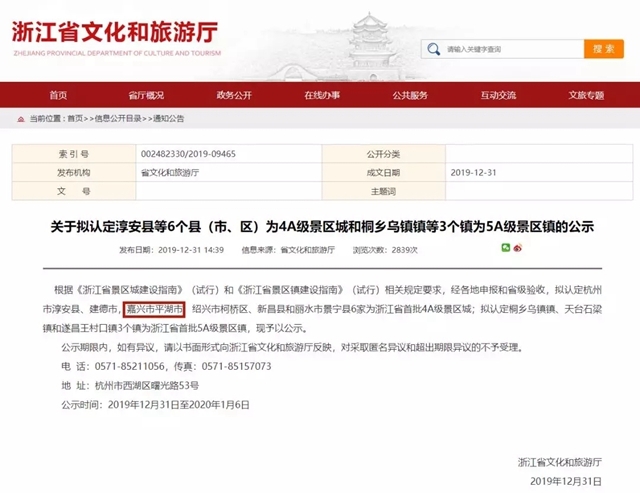Open the 文旅专题 navigation item
Image resolution: width=640 pixels, height=493 pixels.
coord(585,95)
